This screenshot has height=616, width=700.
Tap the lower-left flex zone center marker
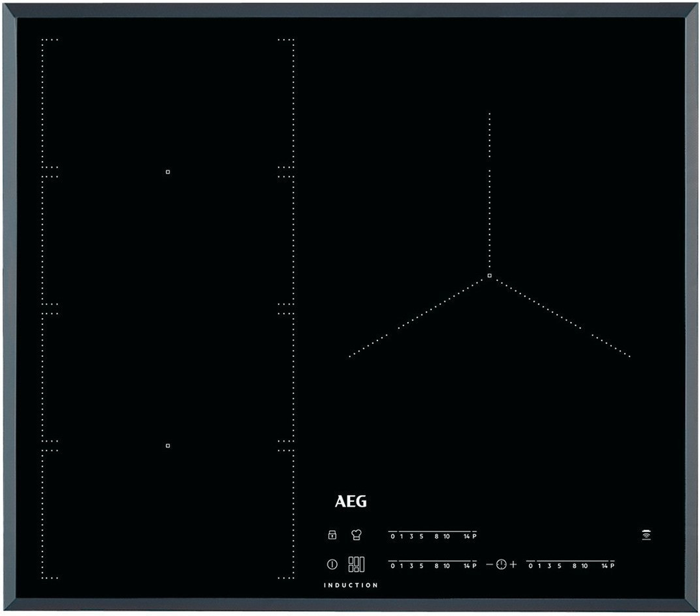pos(167,446)
